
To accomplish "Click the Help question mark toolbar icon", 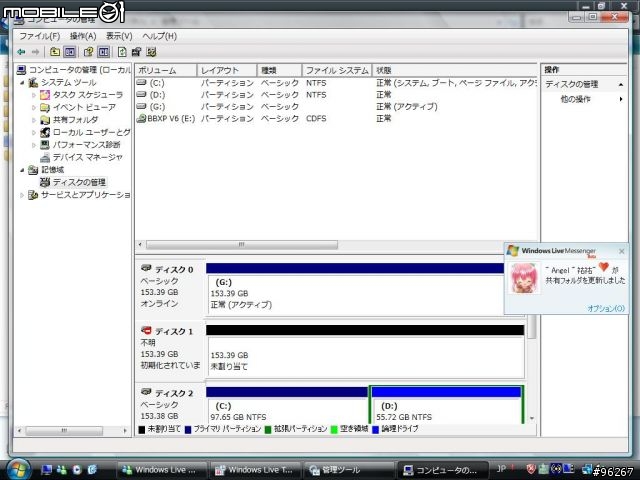I will point(88,52).
